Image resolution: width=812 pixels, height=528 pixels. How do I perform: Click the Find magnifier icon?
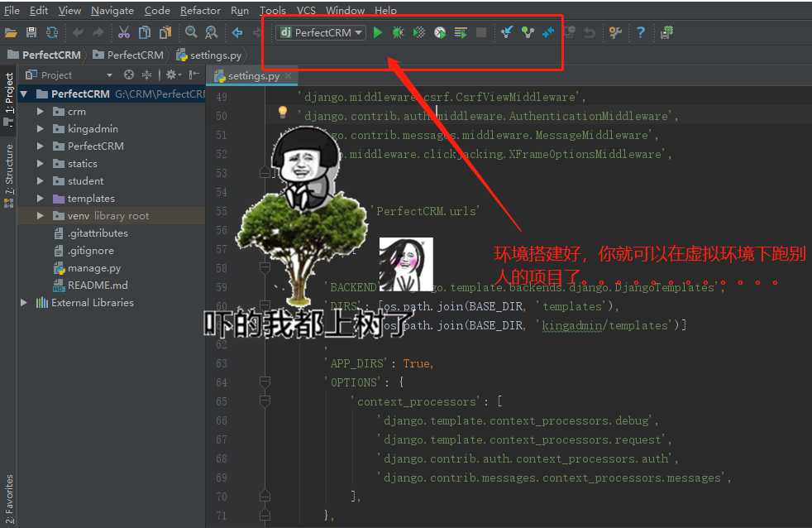click(x=191, y=32)
